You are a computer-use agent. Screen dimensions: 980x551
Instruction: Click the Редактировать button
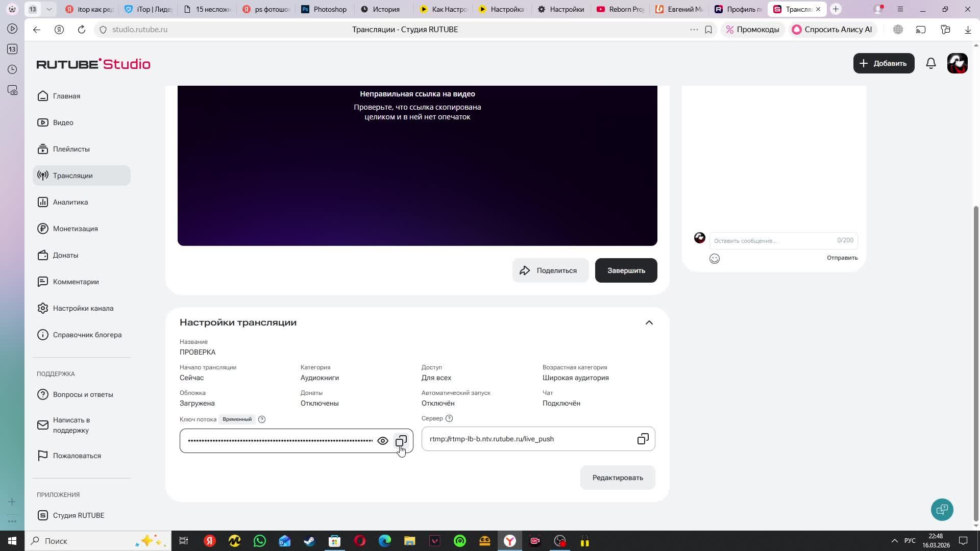(x=617, y=478)
